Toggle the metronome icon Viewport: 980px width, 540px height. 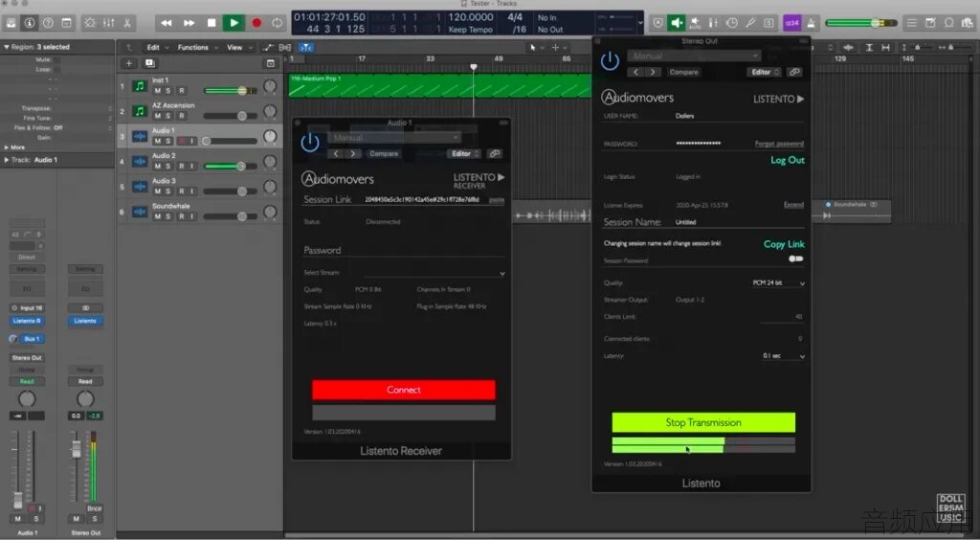click(811, 23)
